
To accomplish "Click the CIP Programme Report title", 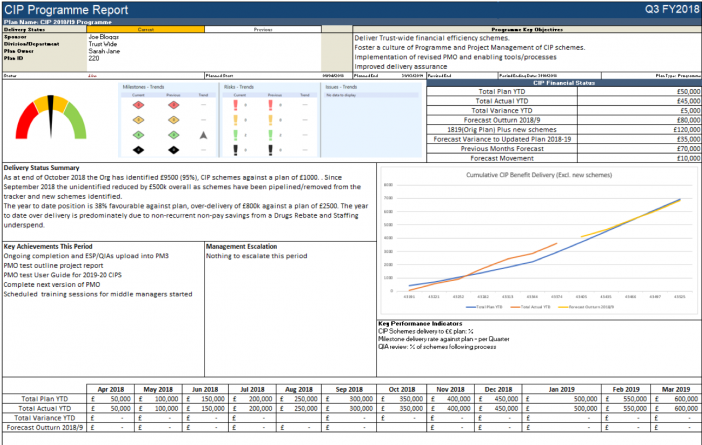I will click(x=66, y=10).
